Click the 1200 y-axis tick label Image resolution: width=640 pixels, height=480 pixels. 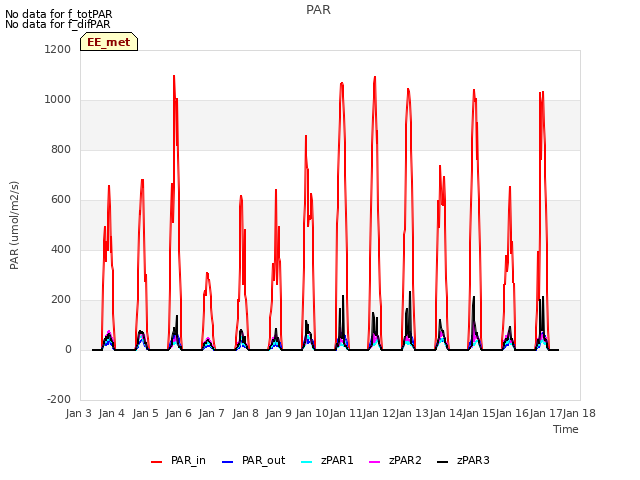tap(58, 49)
